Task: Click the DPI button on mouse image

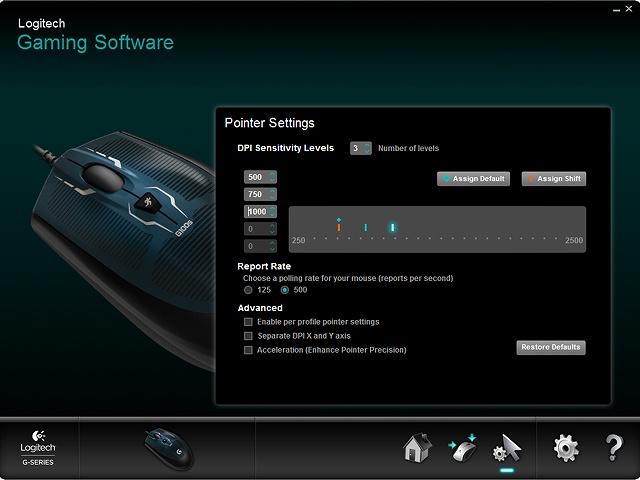Action: point(148,202)
